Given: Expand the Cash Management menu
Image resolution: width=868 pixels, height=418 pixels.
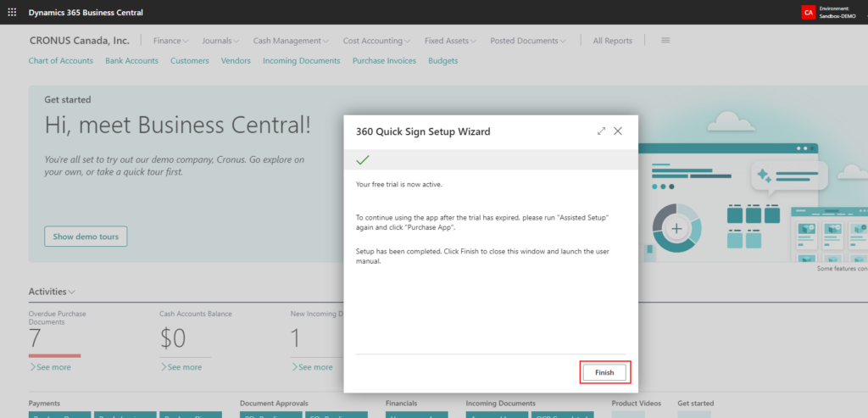Looking at the screenshot, I should 291,41.
